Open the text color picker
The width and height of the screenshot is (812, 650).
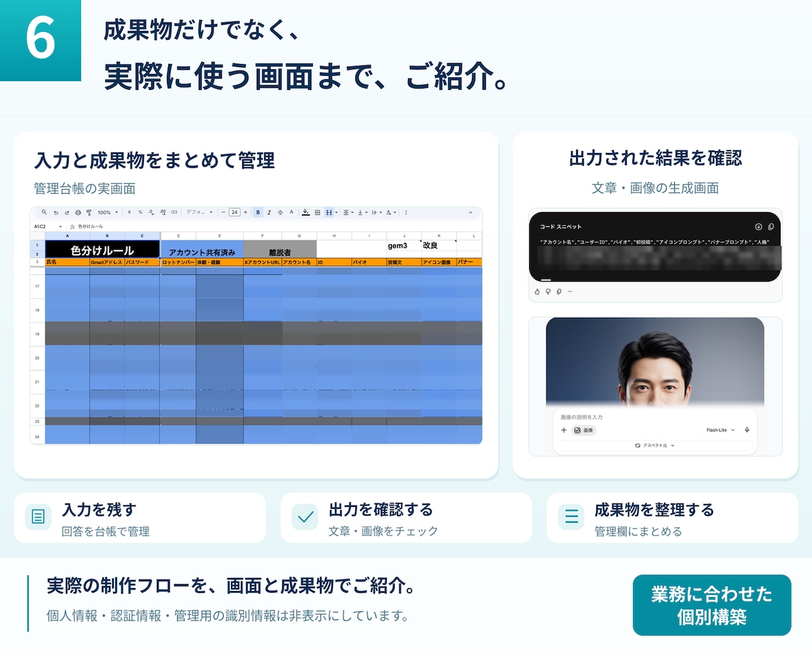tap(292, 212)
